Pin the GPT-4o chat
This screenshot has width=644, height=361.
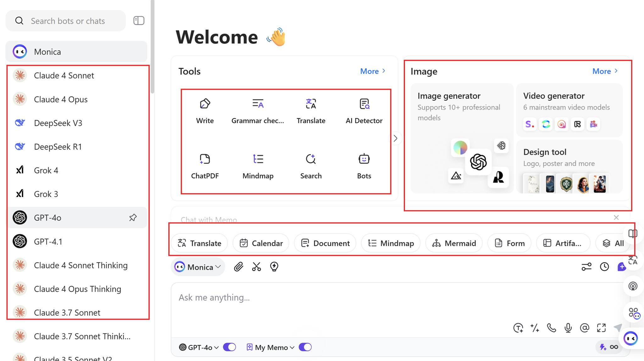tap(133, 217)
